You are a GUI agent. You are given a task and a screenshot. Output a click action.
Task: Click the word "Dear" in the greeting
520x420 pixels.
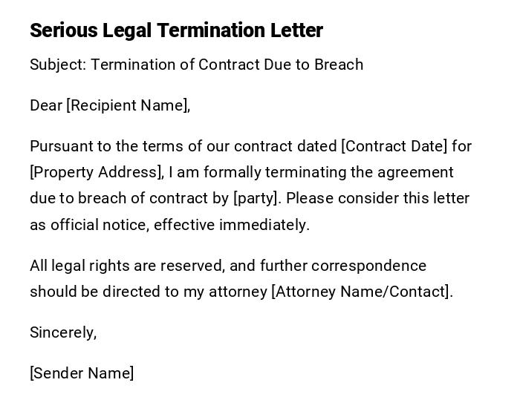point(46,105)
